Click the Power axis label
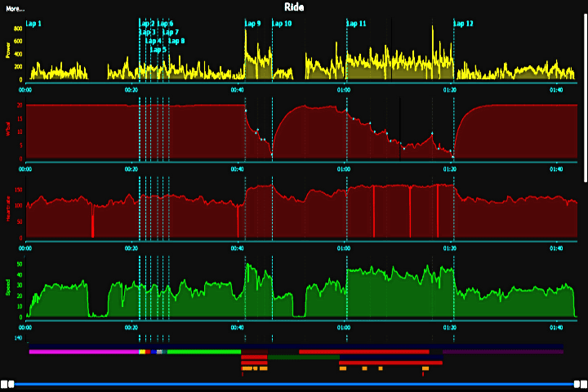Viewport: 588px width, 392px height. point(8,51)
